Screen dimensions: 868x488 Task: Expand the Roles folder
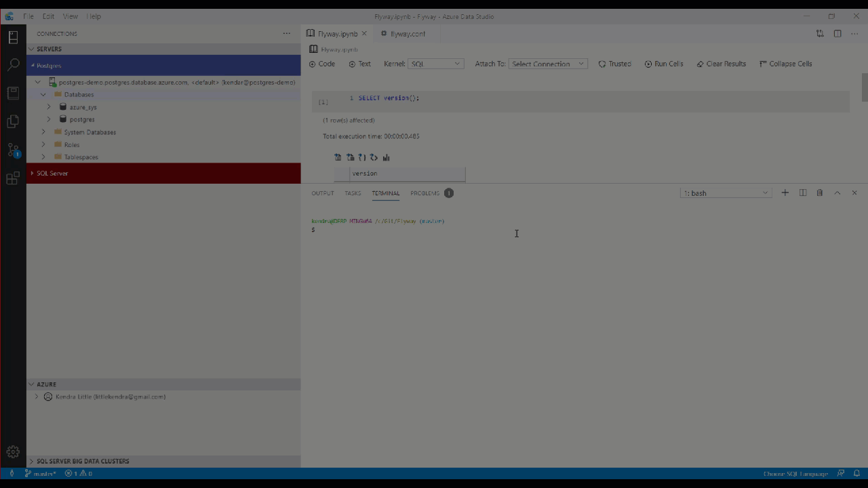pos(44,144)
